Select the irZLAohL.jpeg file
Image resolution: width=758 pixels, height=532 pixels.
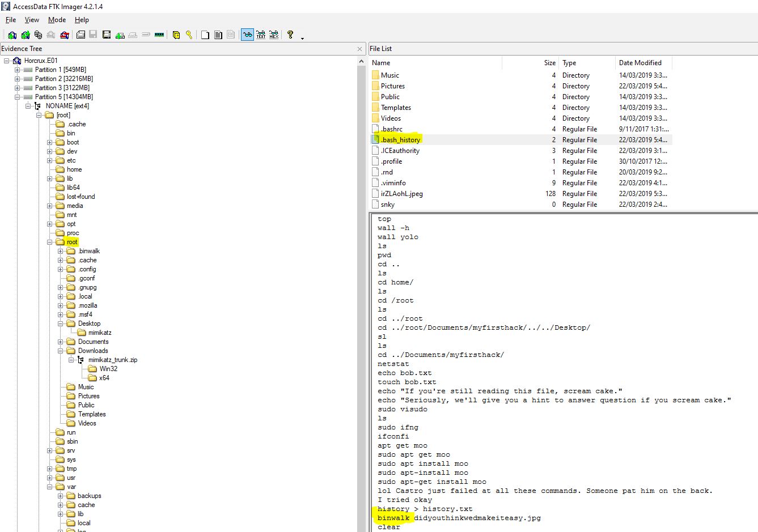coord(521,193)
